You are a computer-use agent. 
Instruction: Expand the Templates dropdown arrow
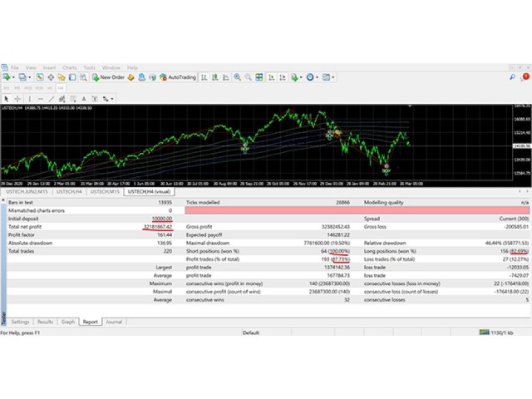tap(333, 77)
